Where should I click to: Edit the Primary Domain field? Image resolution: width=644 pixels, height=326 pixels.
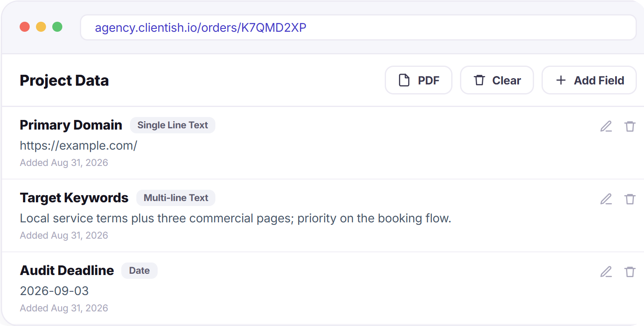tap(606, 126)
